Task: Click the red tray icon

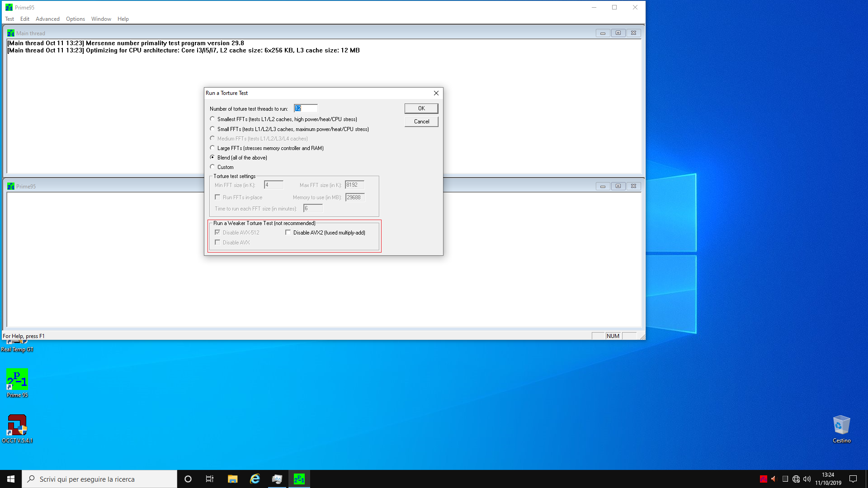Action: coord(764,479)
